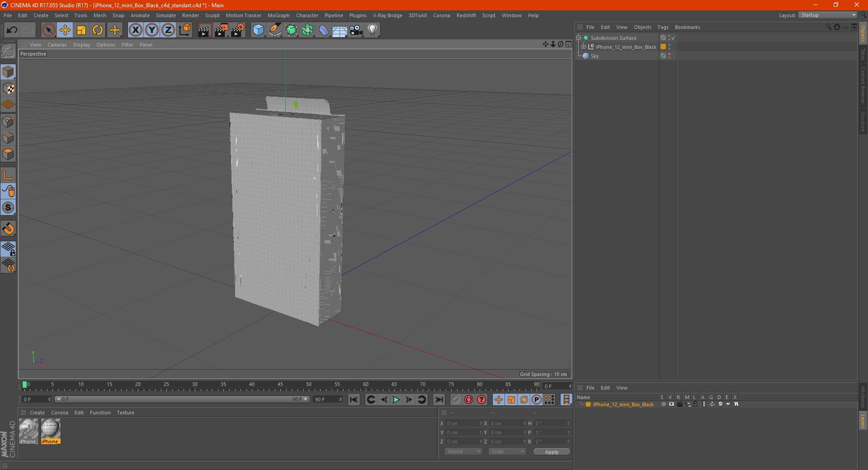
Task: Open viewport Display menu
Action: pos(81,45)
